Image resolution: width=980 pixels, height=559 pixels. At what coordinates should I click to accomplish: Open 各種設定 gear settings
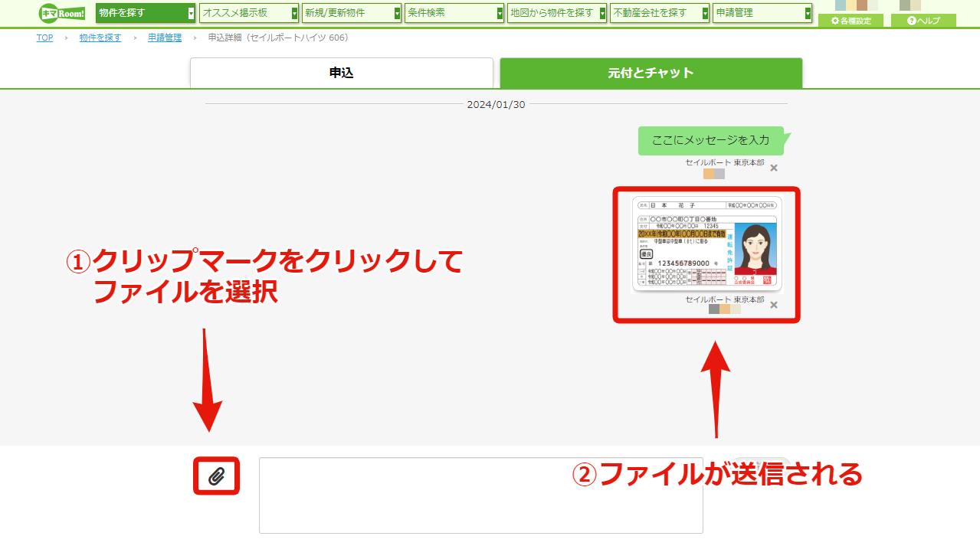(851, 21)
